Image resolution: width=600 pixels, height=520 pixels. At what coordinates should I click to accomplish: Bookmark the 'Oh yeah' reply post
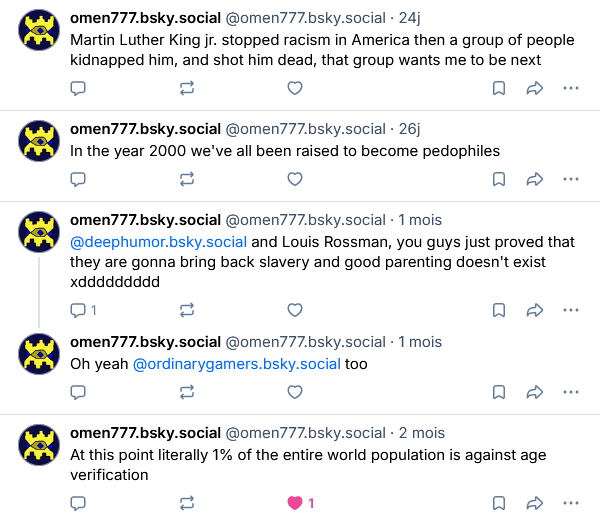(499, 392)
